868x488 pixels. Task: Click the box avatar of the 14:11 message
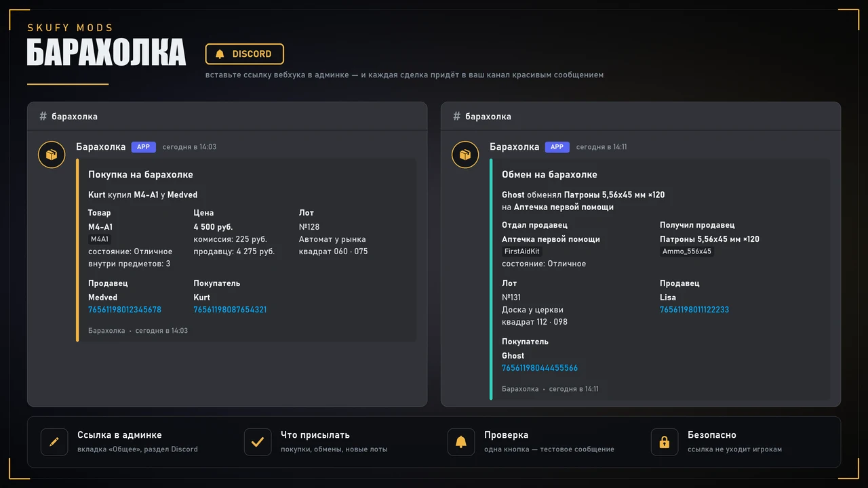tap(465, 155)
